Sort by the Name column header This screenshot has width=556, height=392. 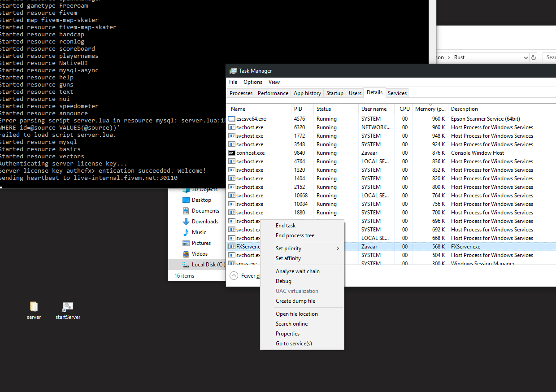259,109
